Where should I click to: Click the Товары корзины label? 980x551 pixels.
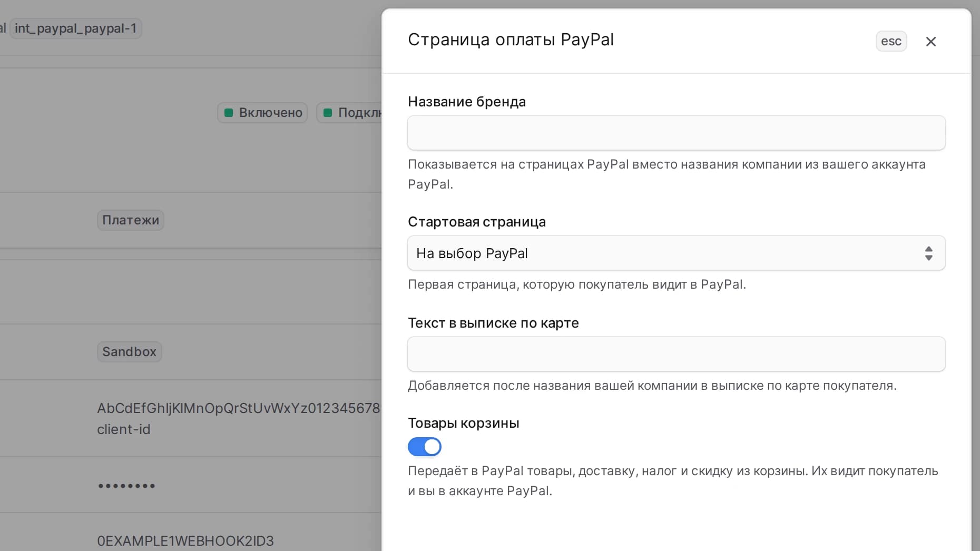click(x=464, y=423)
